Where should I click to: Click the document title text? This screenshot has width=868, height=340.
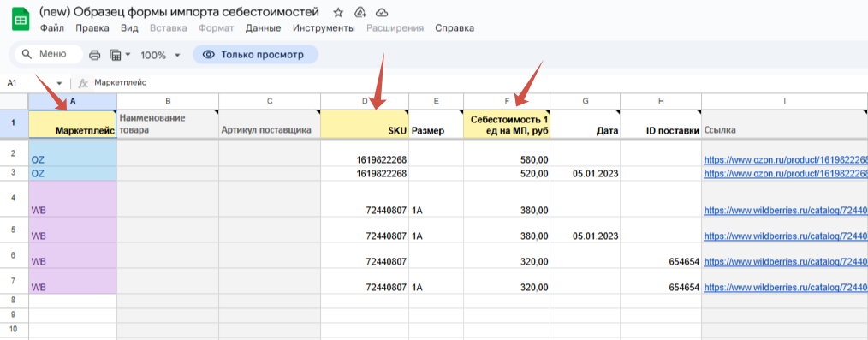[180, 12]
